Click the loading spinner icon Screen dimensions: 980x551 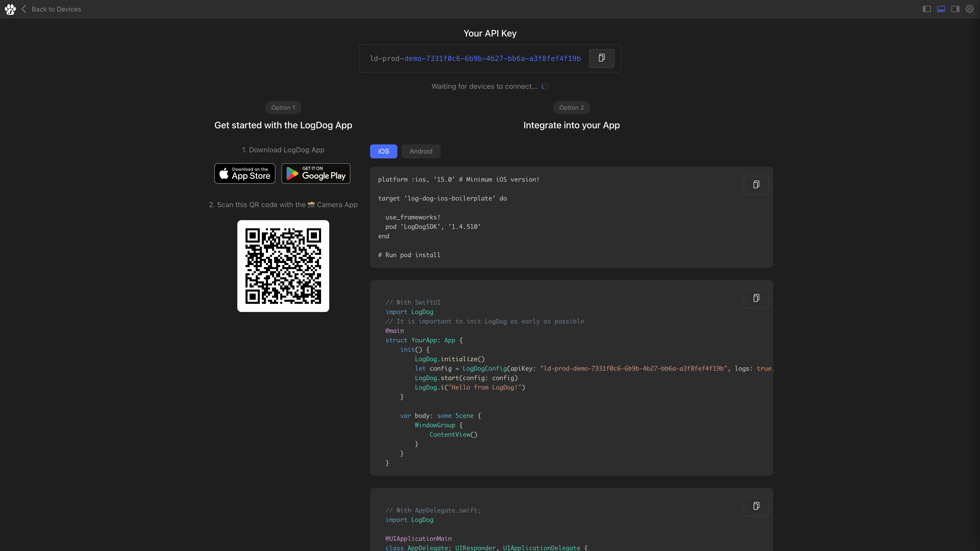coord(545,86)
